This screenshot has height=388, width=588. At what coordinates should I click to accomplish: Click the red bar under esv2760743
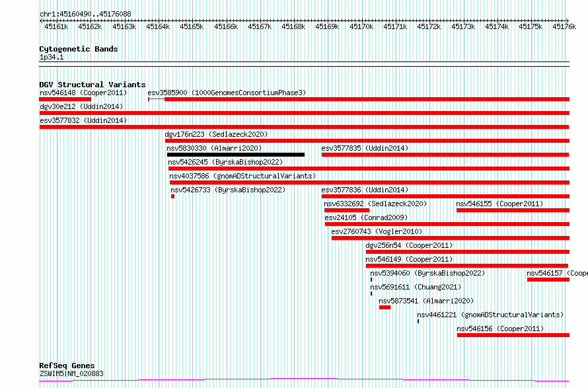pyautogui.click(x=451, y=238)
